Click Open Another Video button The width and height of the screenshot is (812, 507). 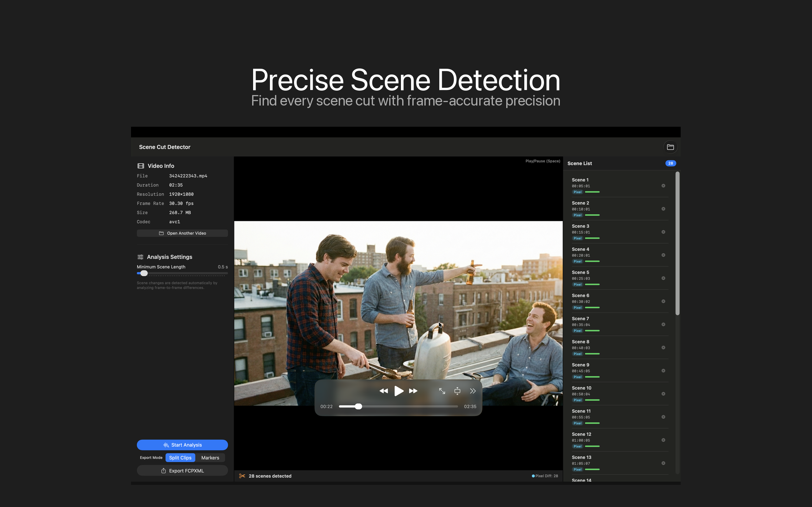[x=182, y=234]
